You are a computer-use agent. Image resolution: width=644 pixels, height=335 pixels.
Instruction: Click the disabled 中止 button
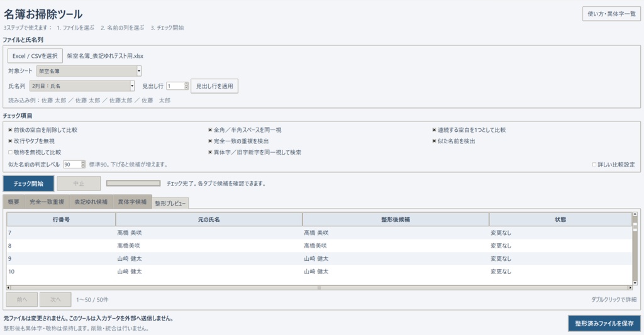[x=79, y=184]
